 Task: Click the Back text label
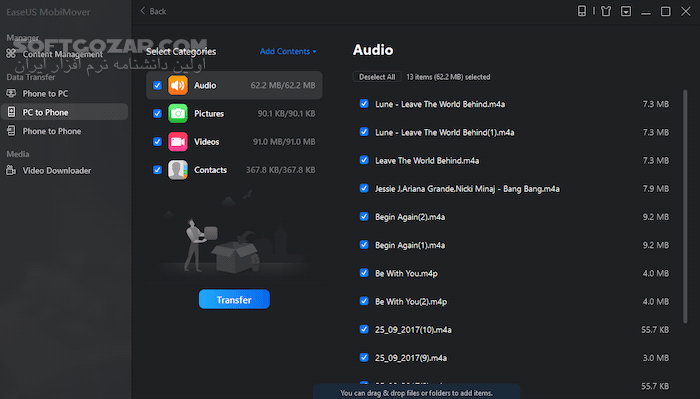pyautogui.click(x=158, y=11)
